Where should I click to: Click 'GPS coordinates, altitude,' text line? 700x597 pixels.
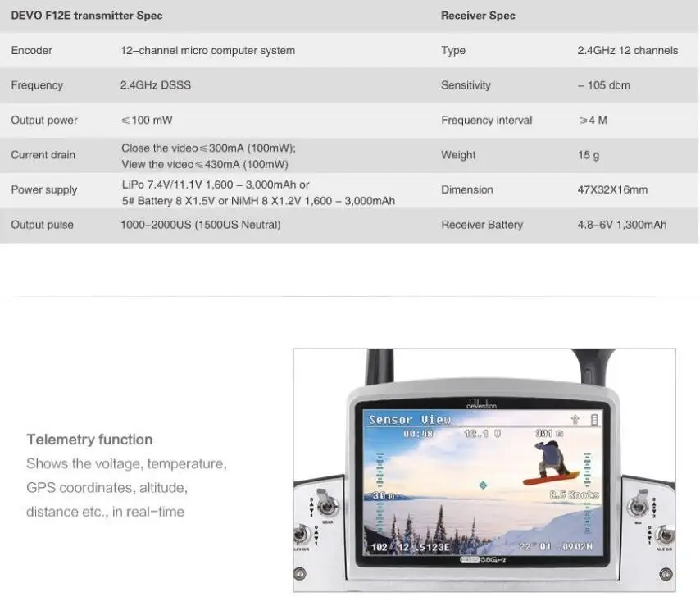click(107, 488)
